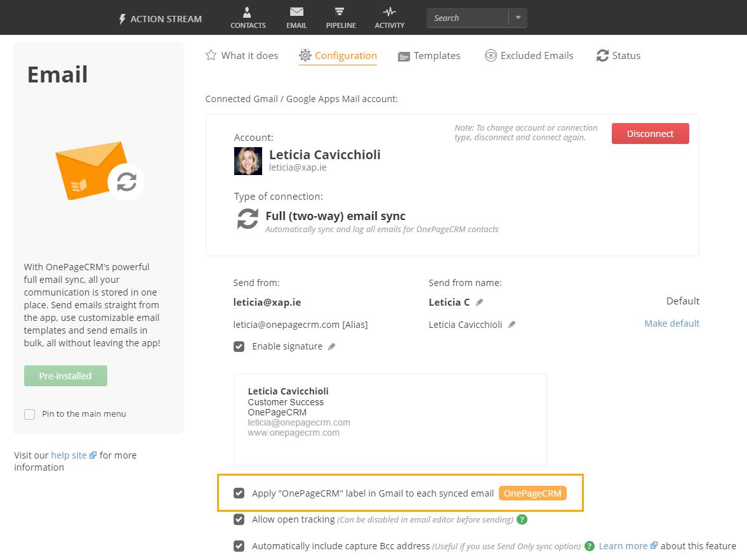The width and height of the screenshot is (747, 560).
Task: Toggle the Enable signature checkbox
Action: click(239, 346)
